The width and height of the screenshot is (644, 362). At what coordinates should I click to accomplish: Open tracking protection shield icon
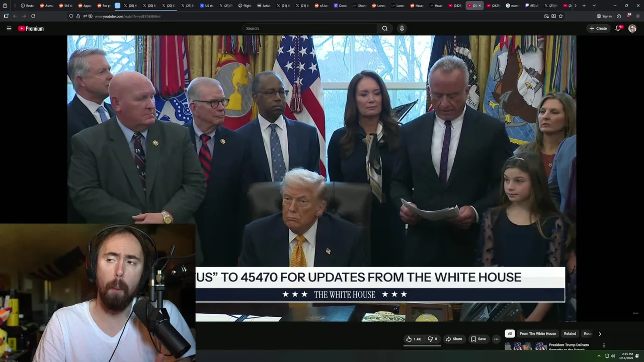71,16
